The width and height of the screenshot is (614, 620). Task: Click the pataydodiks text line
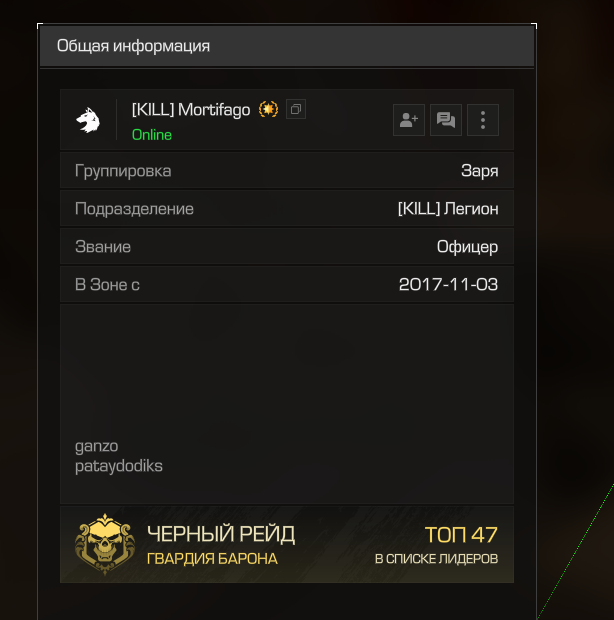[x=119, y=466]
